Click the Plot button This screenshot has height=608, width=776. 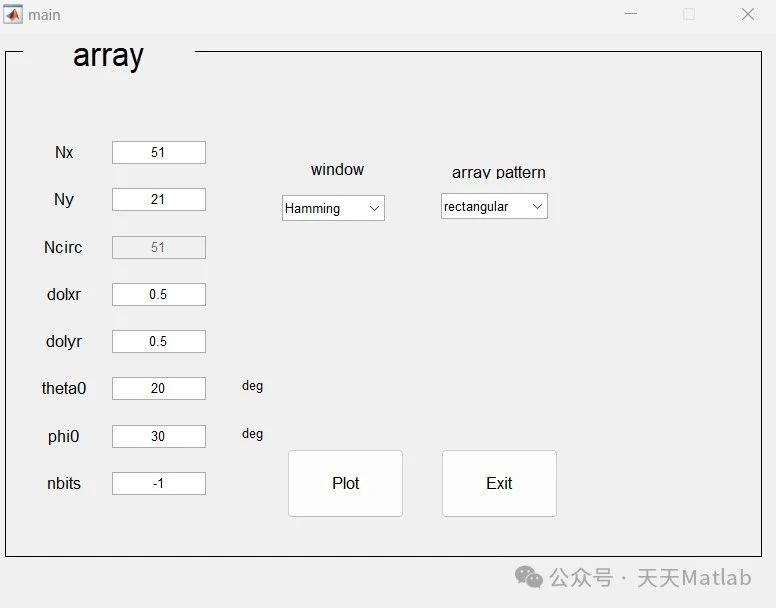[345, 483]
